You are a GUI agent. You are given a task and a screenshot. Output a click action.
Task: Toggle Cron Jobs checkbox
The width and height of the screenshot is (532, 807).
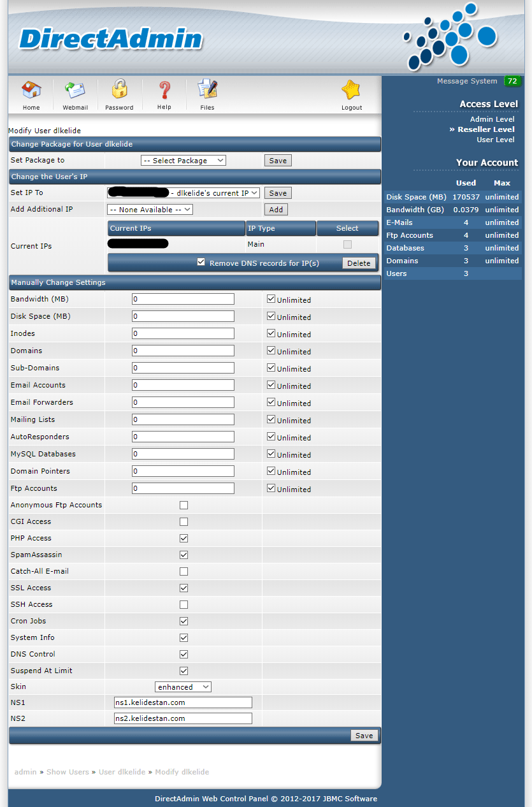[x=183, y=621]
